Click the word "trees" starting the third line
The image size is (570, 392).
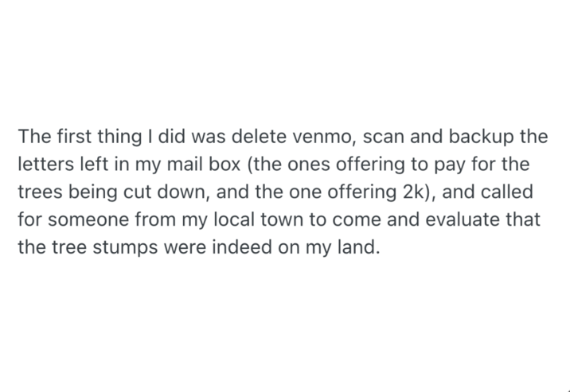(40, 192)
